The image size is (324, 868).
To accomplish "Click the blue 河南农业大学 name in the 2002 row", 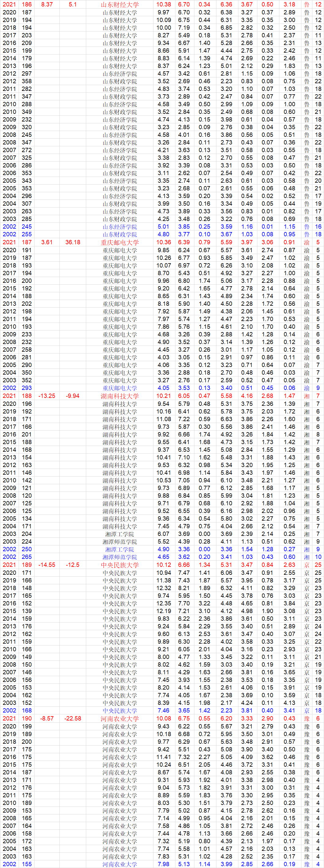I will (x=120, y=865).
